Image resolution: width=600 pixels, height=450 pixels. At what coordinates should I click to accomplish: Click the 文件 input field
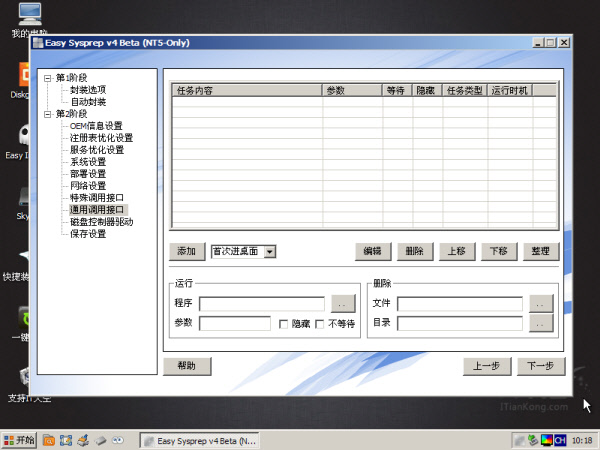pyautogui.click(x=460, y=304)
